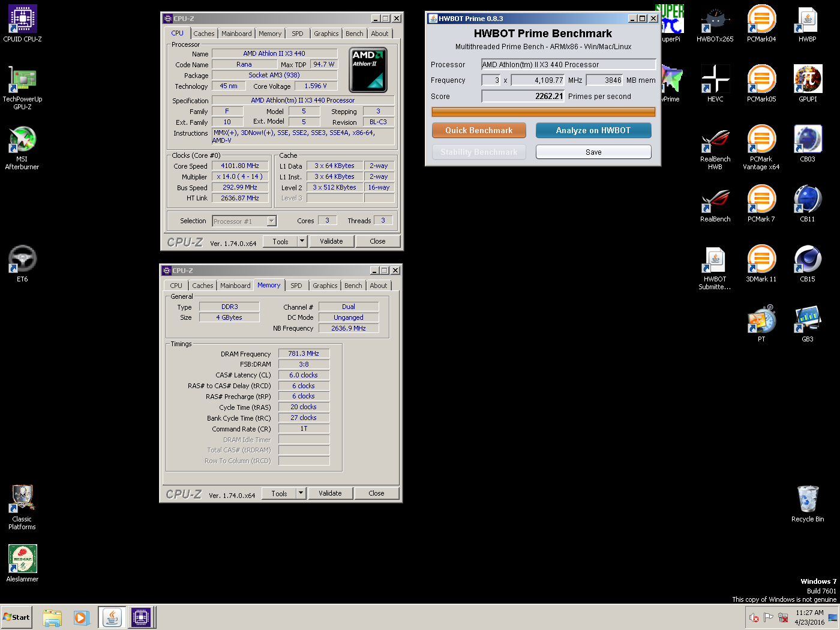
Task: Click Core Speed value 4101.80 MHz
Action: (240, 166)
